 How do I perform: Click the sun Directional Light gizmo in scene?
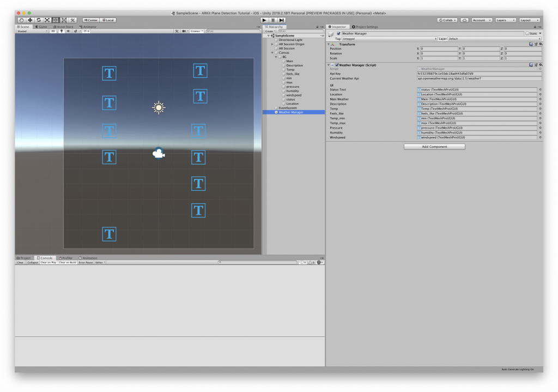point(159,107)
